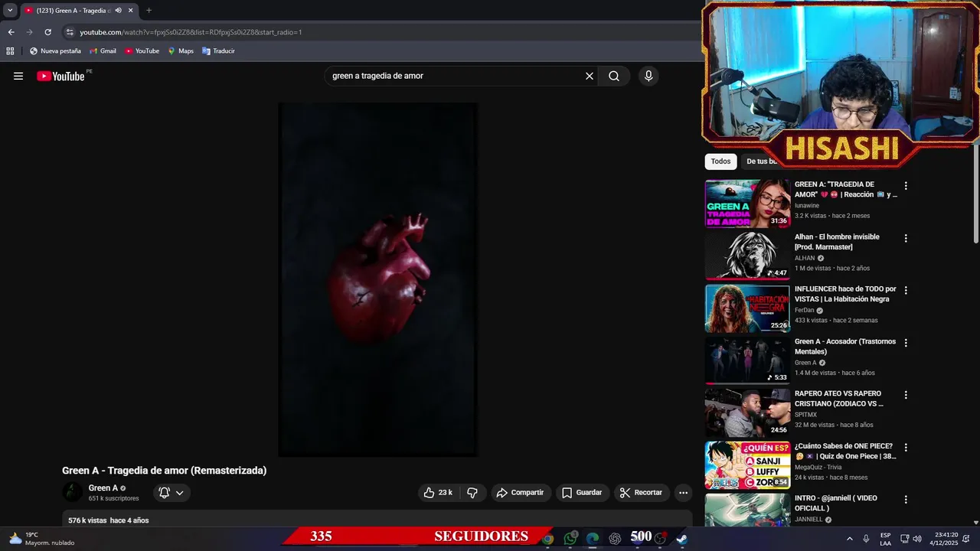Open Alhan El hombre invisible thumbnail
Image resolution: width=980 pixels, height=551 pixels.
(747, 256)
